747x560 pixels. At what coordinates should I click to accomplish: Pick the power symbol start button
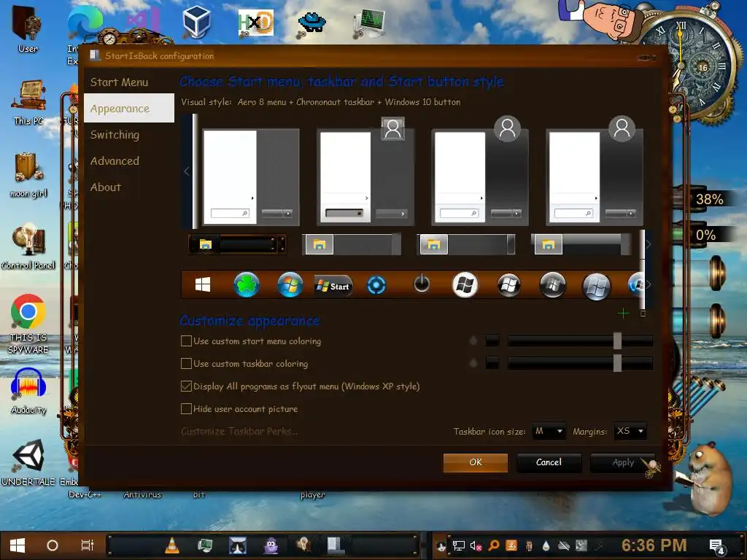(421, 284)
